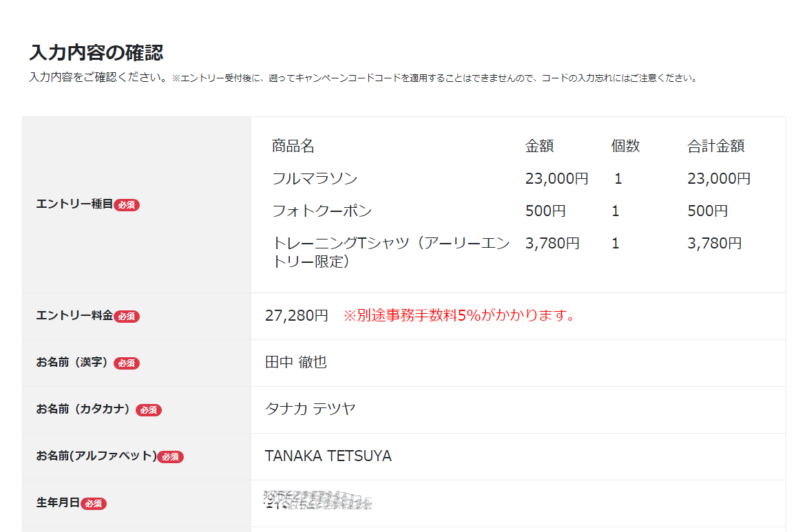The height and width of the screenshot is (532, 798).
Task: Click the 入力内容の確認 page heading
Action: coord(96,52)
